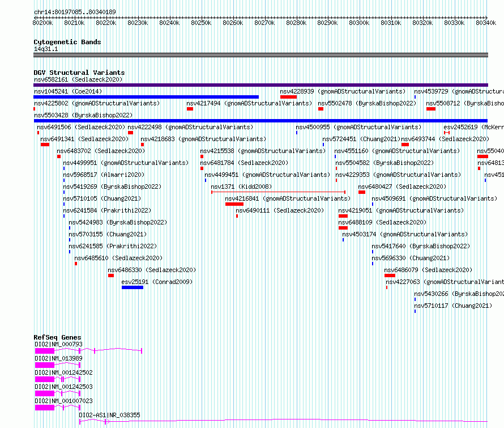This screenshot has height=428, width=504.
Task: Open nsv4509691 variant label
Action: point(434,198)
